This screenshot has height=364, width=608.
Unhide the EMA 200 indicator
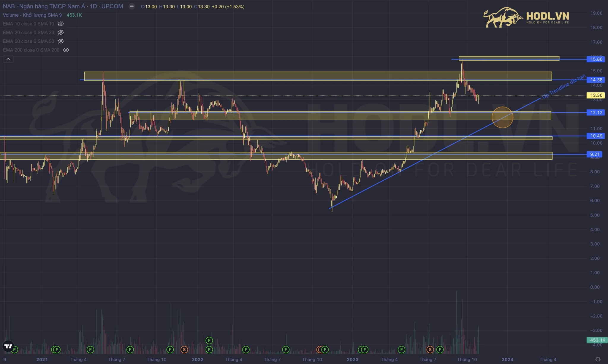[x=66, y=50]
